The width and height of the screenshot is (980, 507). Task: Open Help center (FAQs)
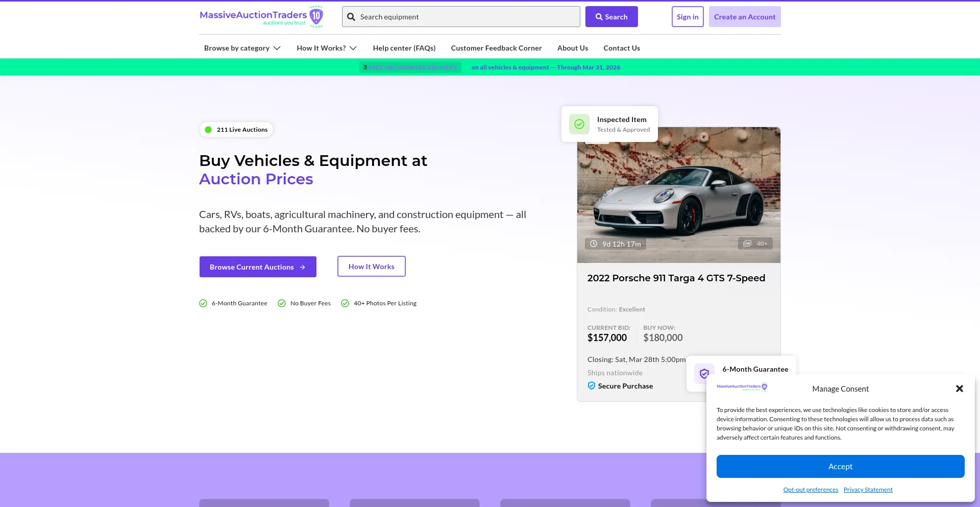pos(404,48)
